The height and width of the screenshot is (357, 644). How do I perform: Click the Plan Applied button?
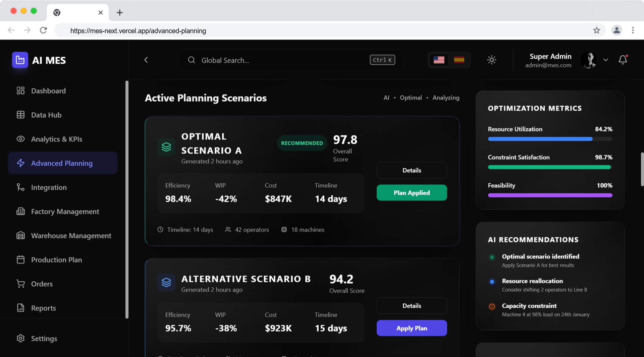click(412, 193)
